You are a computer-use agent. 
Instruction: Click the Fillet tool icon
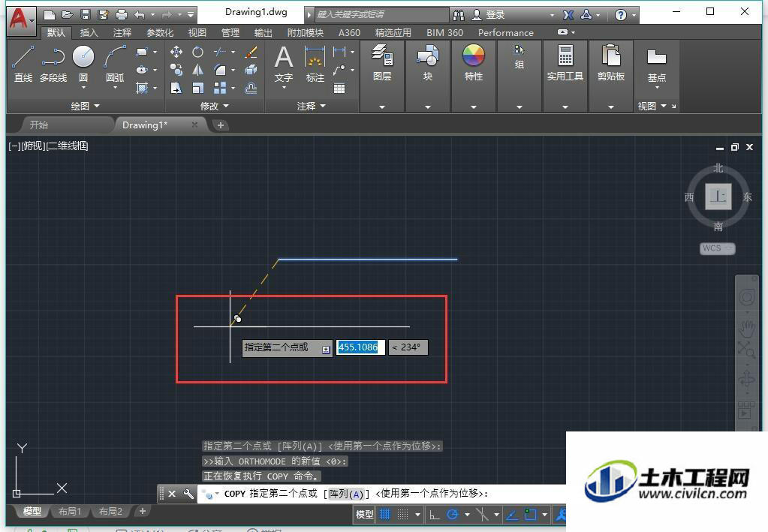click(x=220, y=70)
